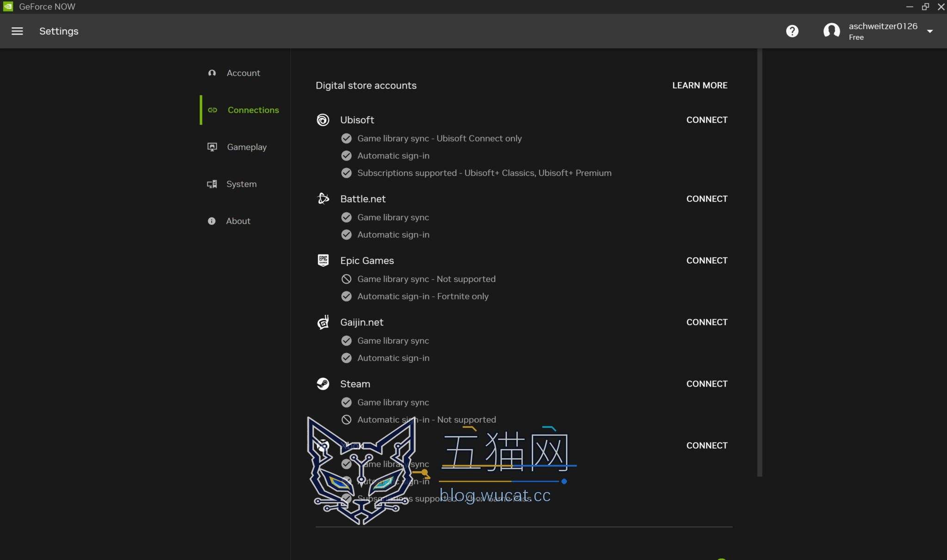Connect the Ubisoft account
The width and height of the screenshot is (947, 560).
[x=707, y=120]
